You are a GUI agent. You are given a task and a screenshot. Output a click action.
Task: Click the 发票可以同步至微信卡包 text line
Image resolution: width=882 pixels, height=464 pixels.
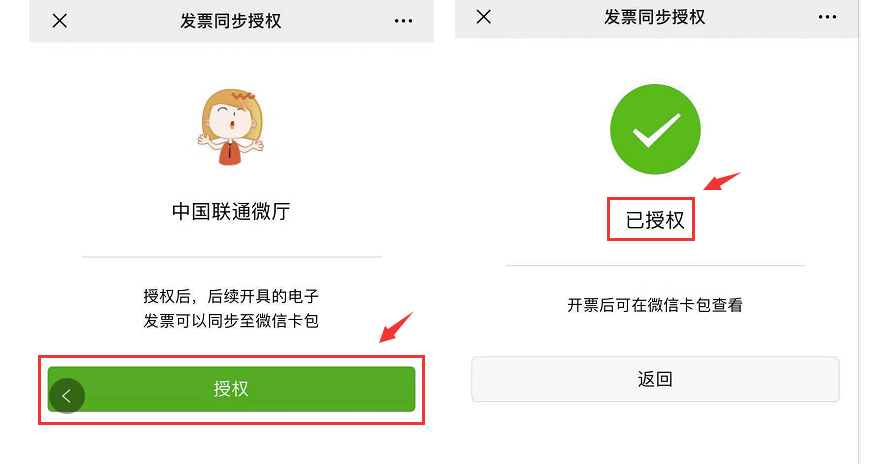point(231,321)
